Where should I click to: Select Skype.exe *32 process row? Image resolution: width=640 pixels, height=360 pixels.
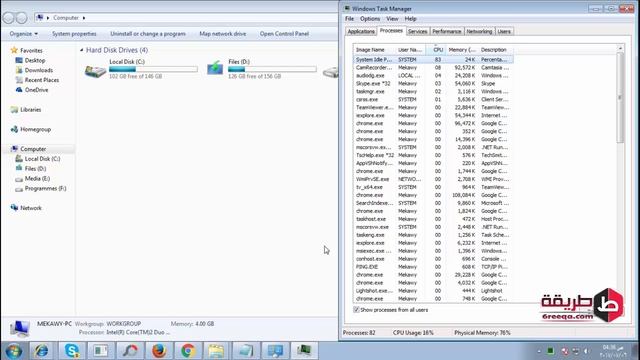(x=433, y=84)
